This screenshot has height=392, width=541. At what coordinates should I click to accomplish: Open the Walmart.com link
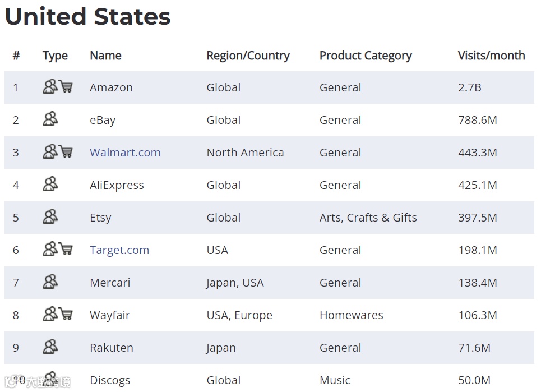(125, 153)
